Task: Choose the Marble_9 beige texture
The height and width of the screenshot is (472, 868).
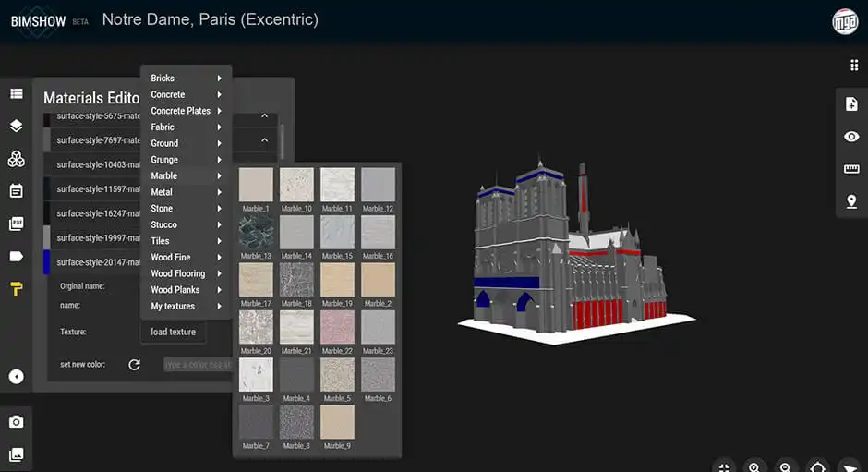Action: coord(337,422)
